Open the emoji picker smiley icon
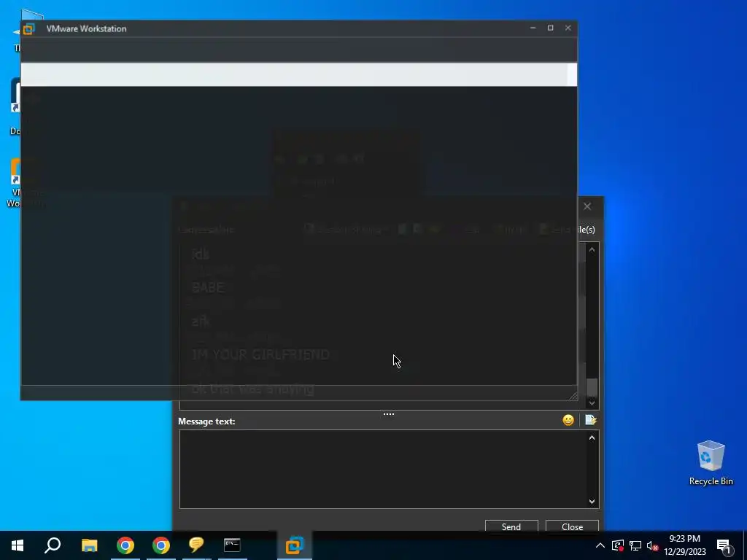The image size is (747, 560). (x=568, y=420)
